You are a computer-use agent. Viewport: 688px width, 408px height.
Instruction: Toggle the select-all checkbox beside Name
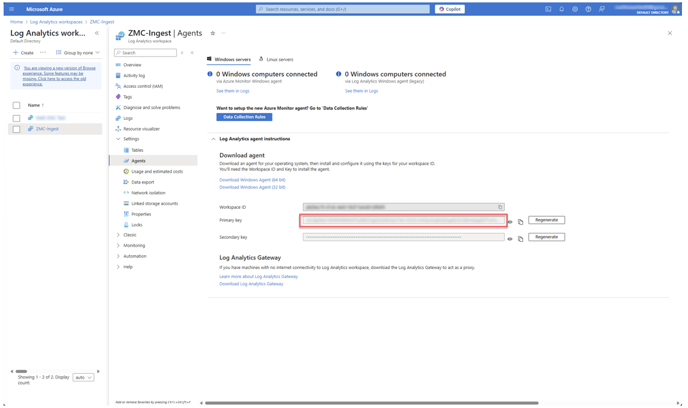(x=16, y=105)
